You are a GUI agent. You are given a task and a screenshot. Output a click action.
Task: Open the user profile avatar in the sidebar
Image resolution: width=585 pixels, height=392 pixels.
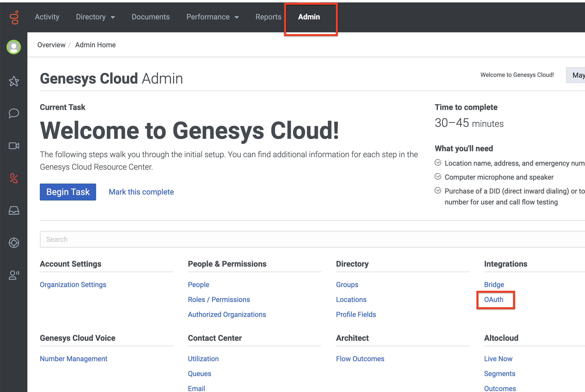coord(13,47)
